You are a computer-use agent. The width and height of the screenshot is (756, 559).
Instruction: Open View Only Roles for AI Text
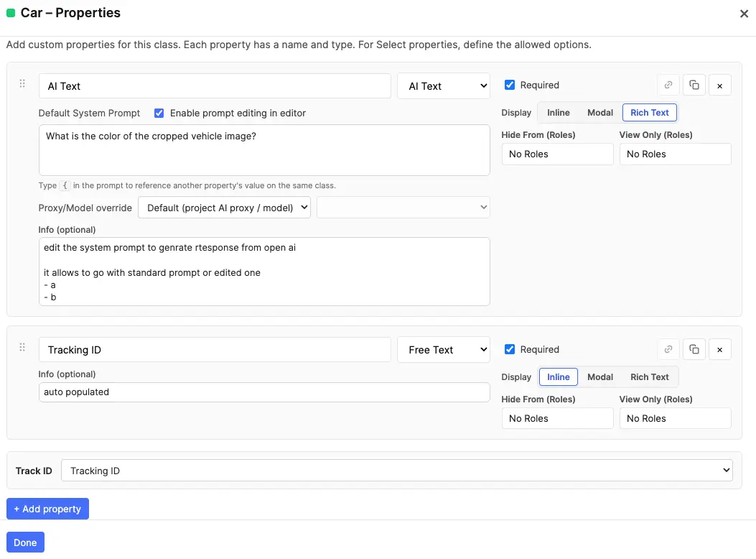point(675,154)
